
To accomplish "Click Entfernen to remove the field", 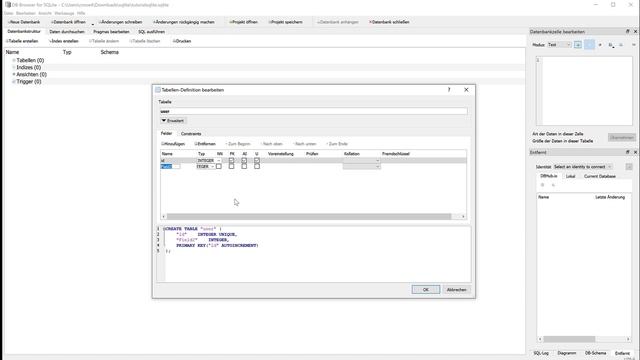I will (x=205, y=144).
